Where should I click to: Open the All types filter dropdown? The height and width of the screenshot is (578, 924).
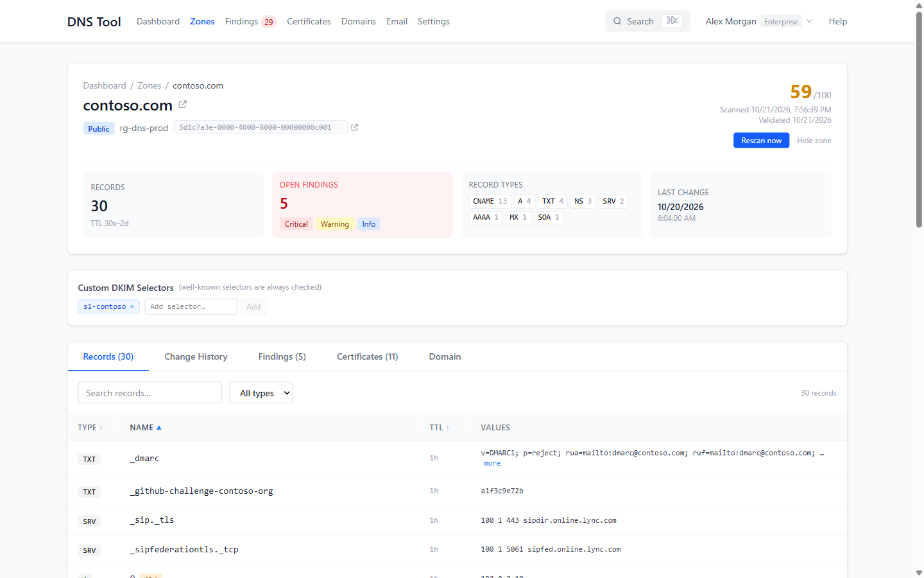click(261, 393)
